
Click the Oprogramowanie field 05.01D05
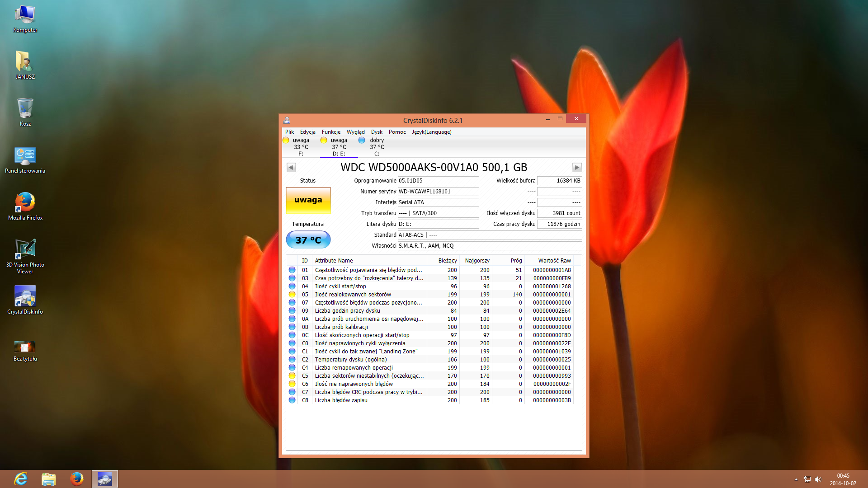coord(438,181)
